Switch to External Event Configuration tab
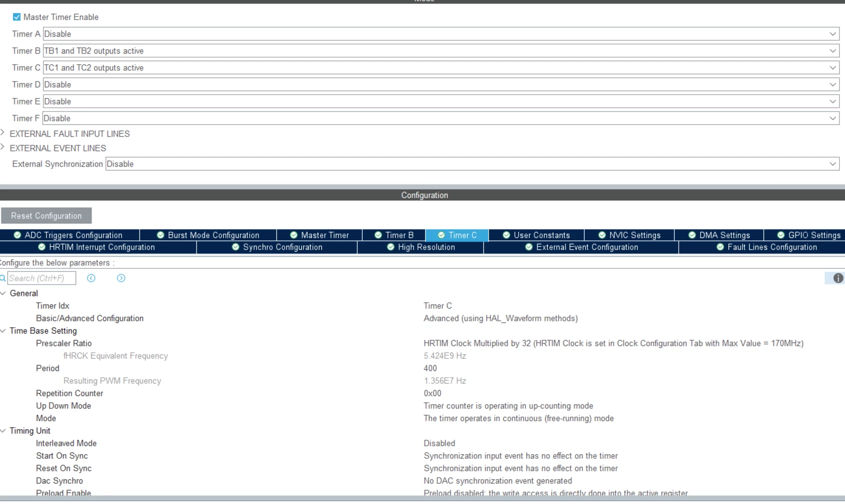The height and width of the screenshot is (504, 845). [x=581, y=247]
